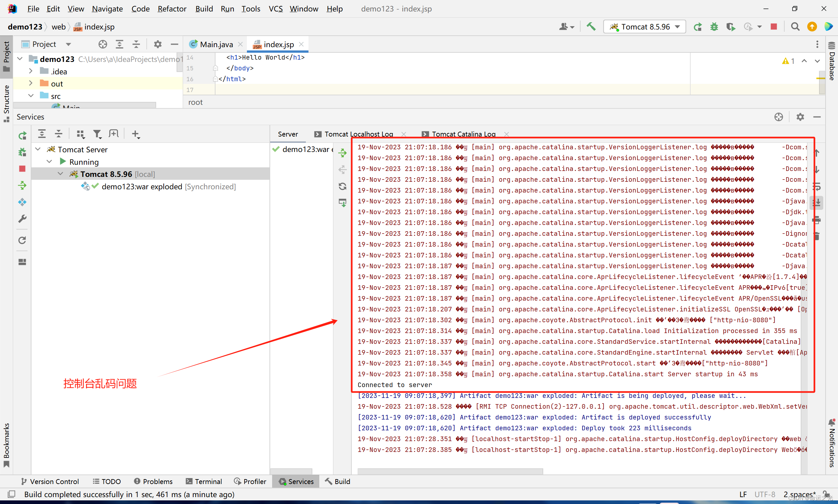Open the Project view selector dropdown
Viewport: 838px width, 504px height.
(x=68, y=45)
